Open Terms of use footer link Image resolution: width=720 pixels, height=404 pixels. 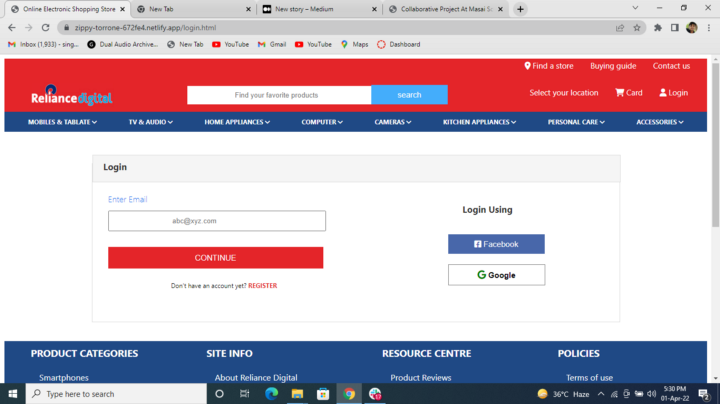(589, 377)
